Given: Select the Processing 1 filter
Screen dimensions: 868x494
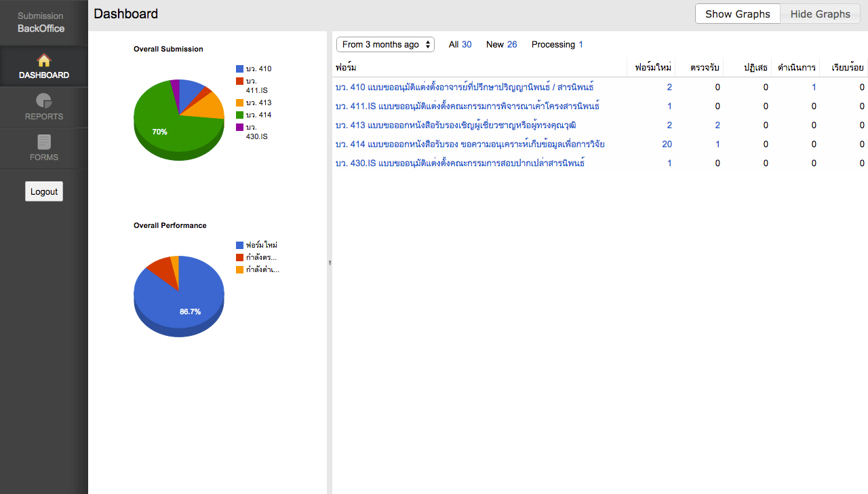Looking at the screenshot, I should [557, 44].
